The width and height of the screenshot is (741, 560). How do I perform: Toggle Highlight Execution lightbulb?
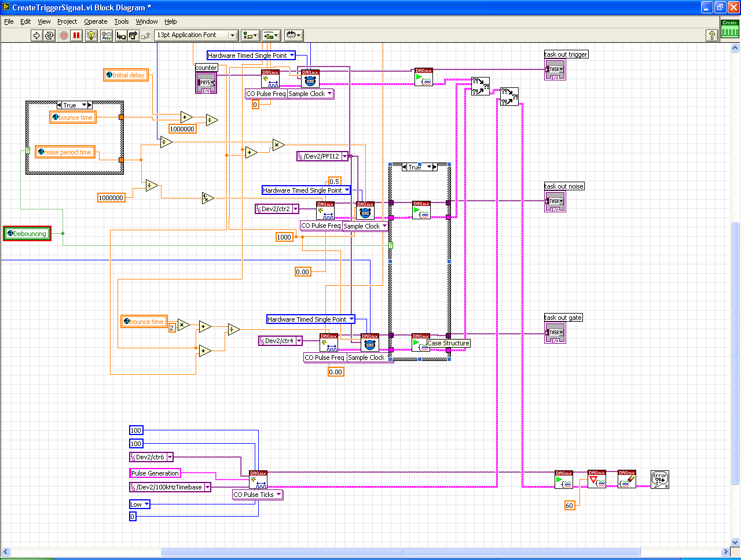point(91,35)
